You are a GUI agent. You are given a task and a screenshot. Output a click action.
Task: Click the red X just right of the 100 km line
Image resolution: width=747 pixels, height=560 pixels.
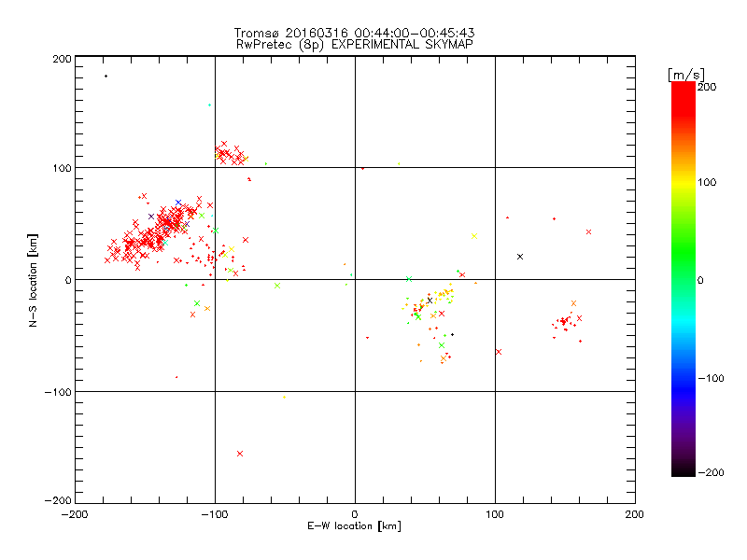(x=499, y=352)
